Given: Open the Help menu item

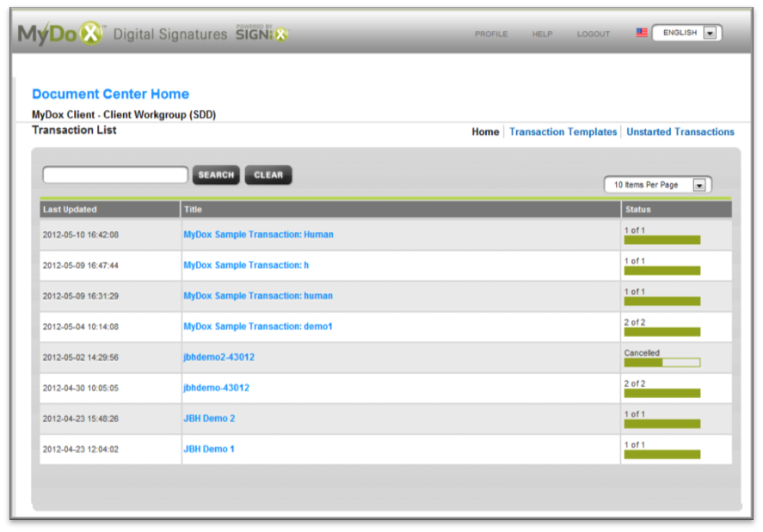Looking at the screenshot, I should 542,34.
